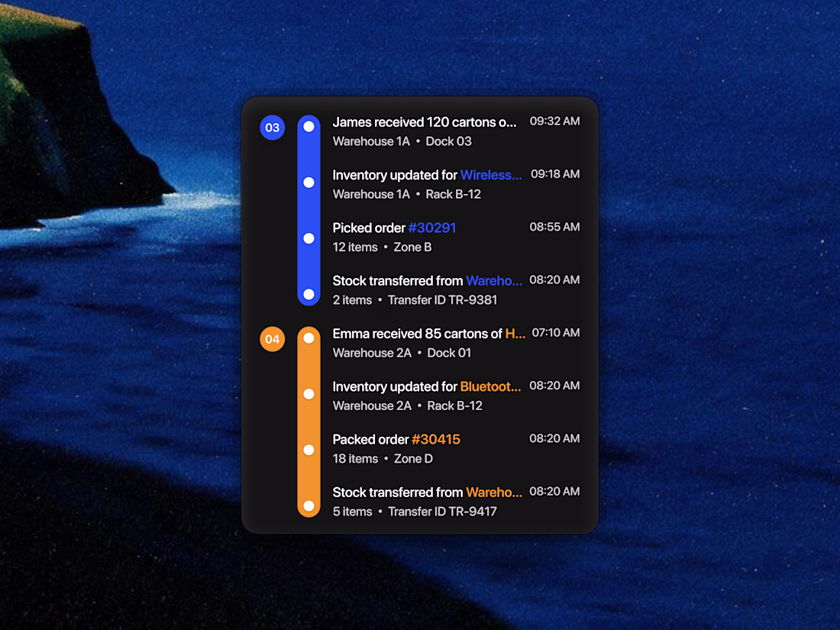840x630 pixels.
Task: Open the blue Wareho… link in the TR-9381 entry
Action: click(x=494, y=281)
